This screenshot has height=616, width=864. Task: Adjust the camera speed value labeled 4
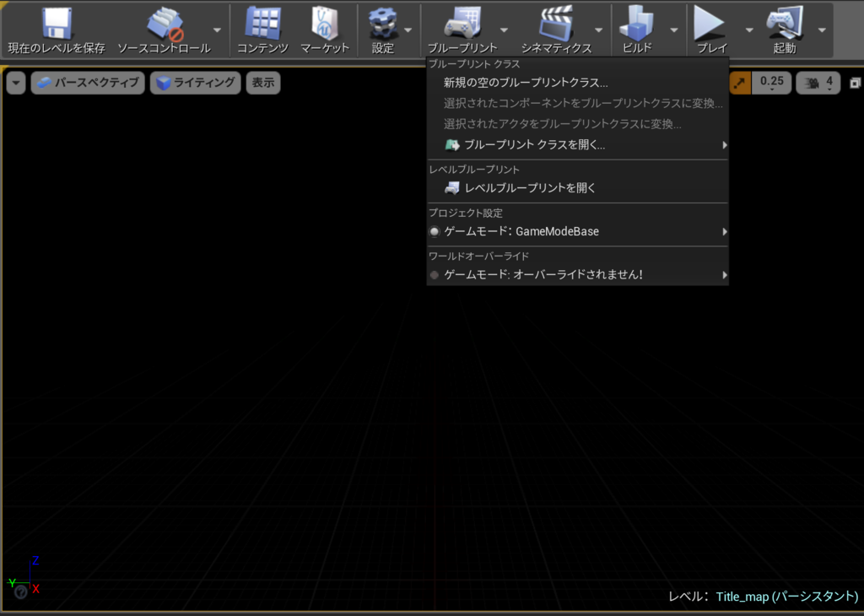pyautogui.click(x=818, y=82)
